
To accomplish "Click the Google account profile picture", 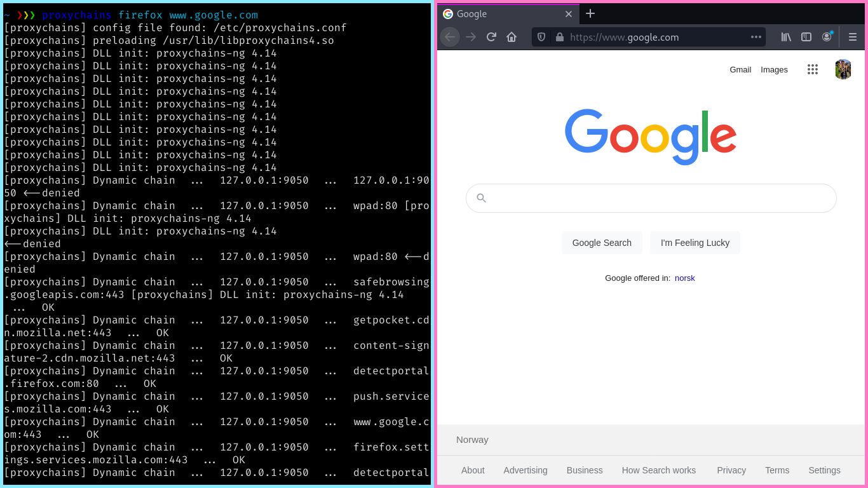I will pyautogui.click(x=843, y=69).
